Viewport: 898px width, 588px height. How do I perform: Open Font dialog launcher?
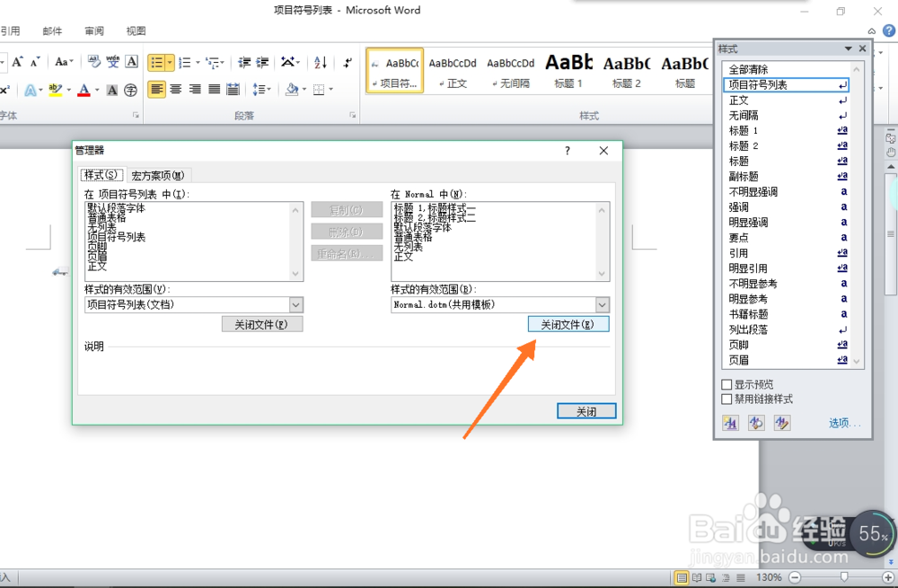136,115
